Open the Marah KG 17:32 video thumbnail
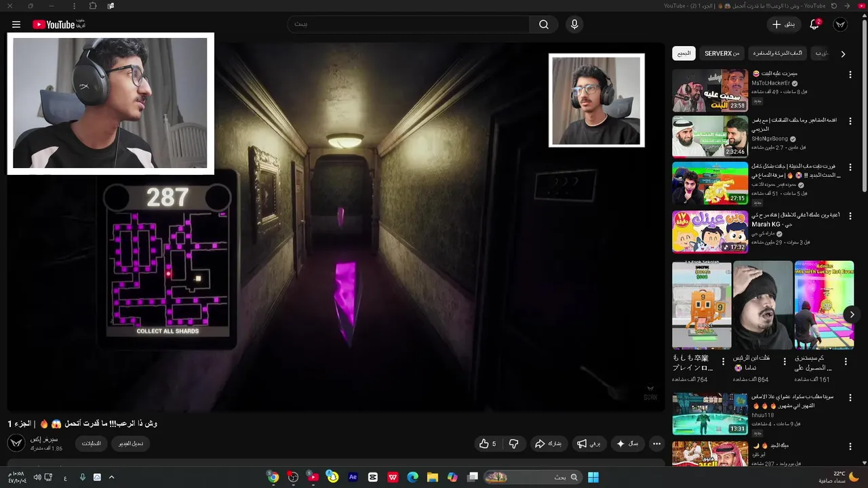 (x=710, y=232)
